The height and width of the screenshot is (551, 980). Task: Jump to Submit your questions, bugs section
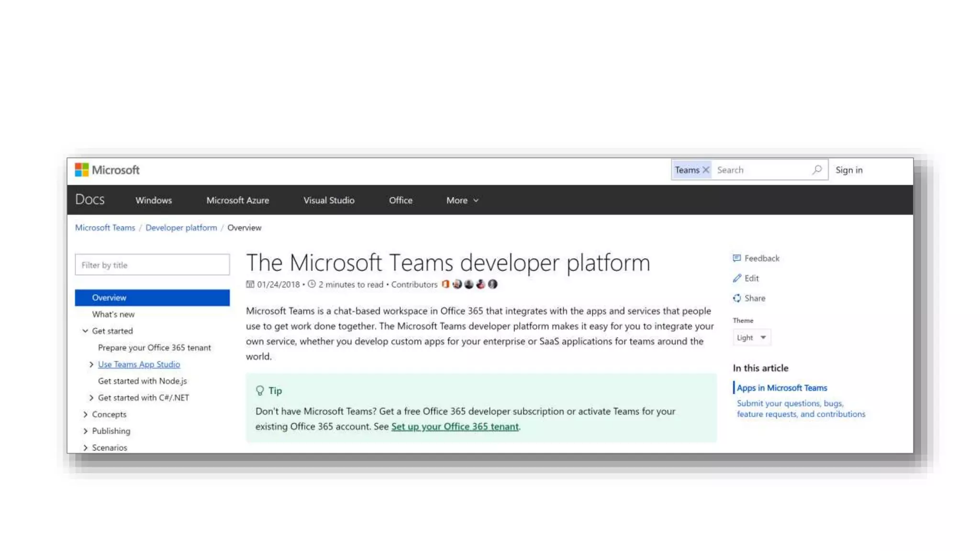click(x=801, y=409)
